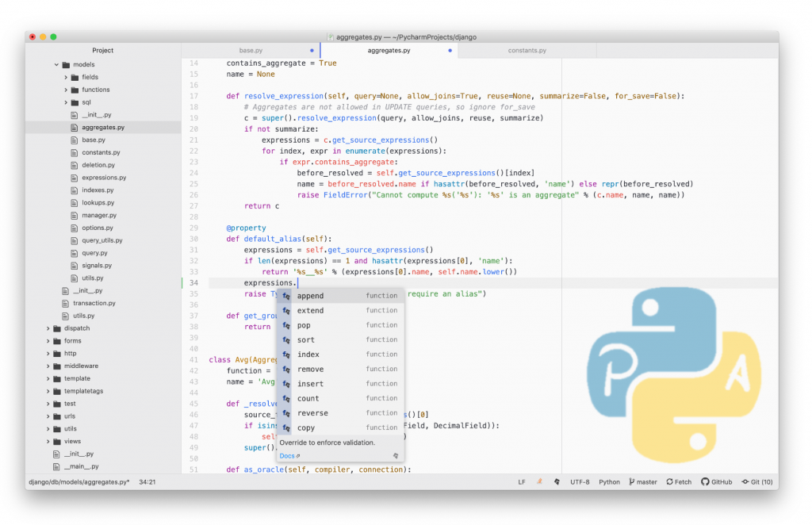Viewport: 812px width, 525px height.
Task: Switch to the aggregates.py tab
Action: point(389,50)
